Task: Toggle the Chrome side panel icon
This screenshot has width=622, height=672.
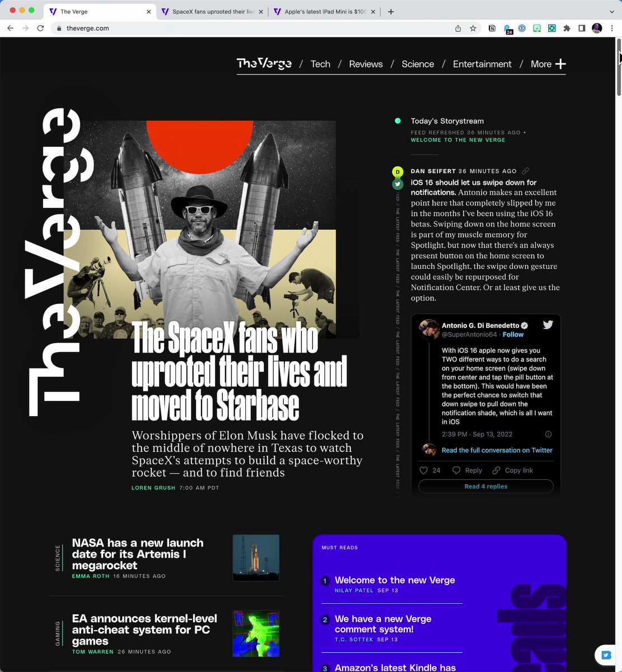Action: click(x=582, y=28)
